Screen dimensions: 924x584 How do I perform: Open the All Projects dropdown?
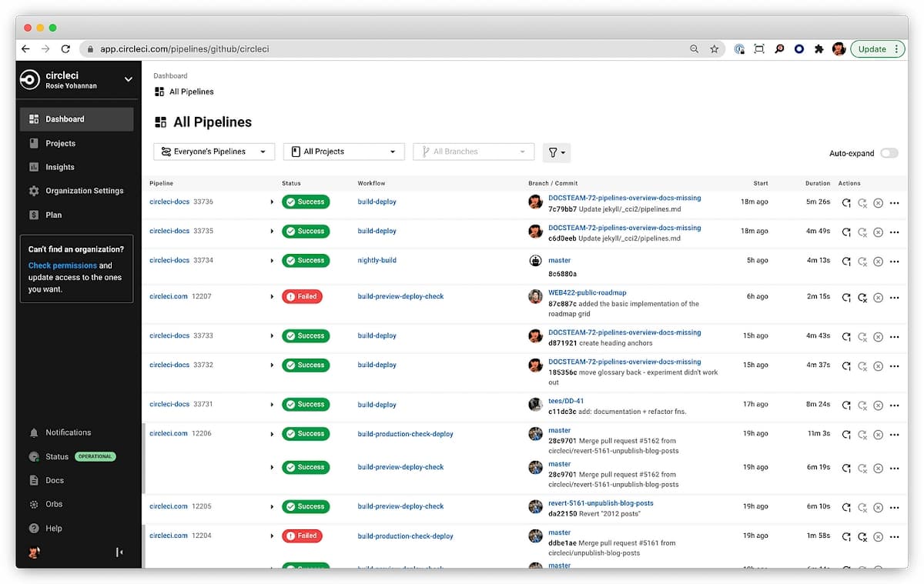[x=343, y=152]
